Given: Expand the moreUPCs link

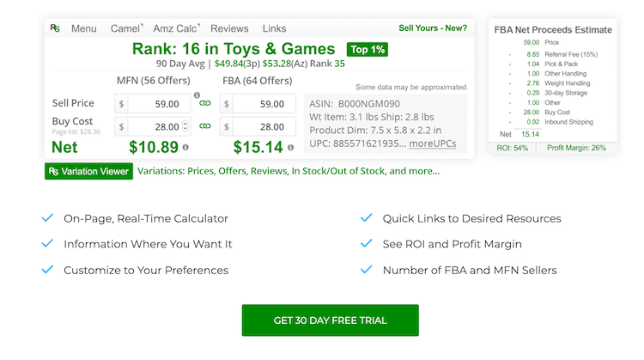Looking at the screenshot, I should point(432,143).
